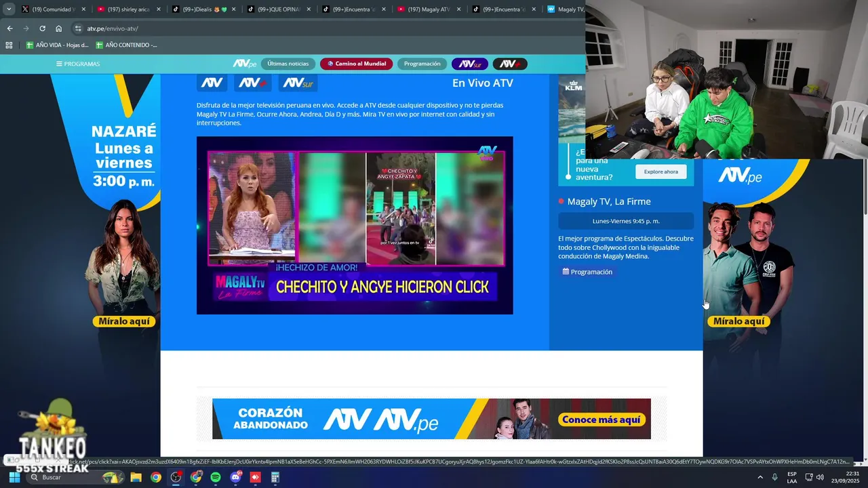Switch the ESP LAA keyboard language
This screenshot has width=868, height=488.
(x=792, y=477)
